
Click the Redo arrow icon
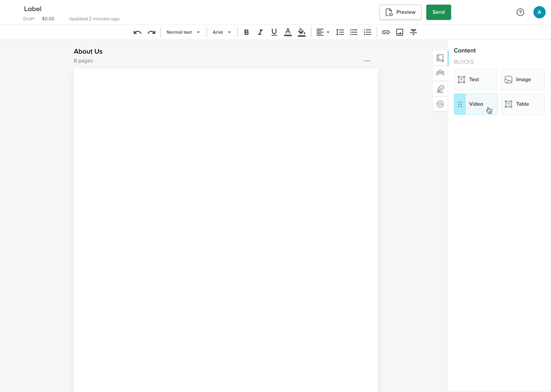152,32
